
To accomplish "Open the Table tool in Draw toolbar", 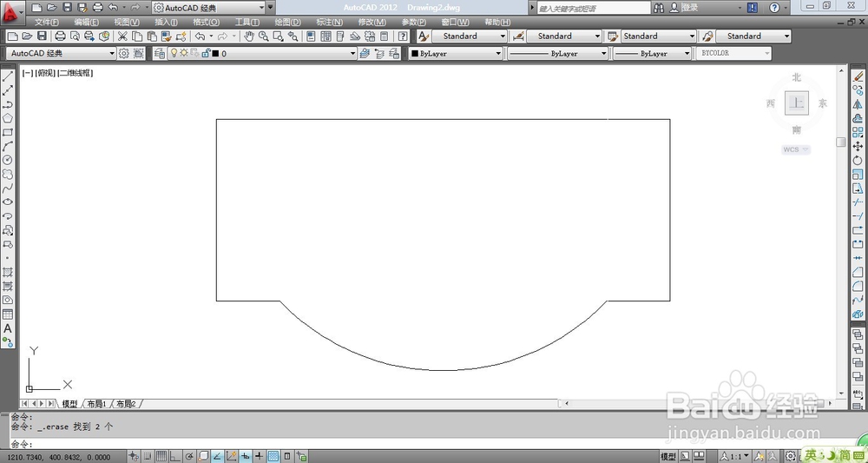I will coord(8,314).
